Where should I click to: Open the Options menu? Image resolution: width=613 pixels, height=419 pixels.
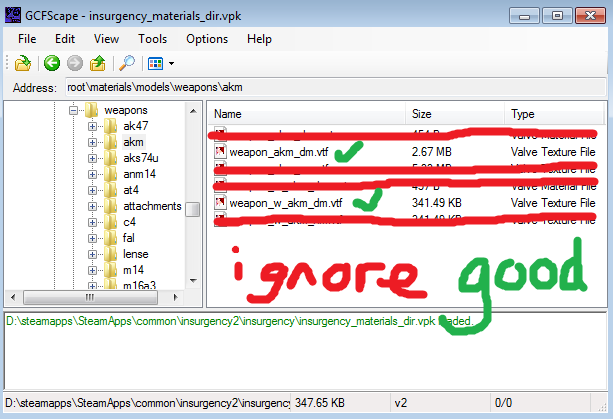(207, 39)
